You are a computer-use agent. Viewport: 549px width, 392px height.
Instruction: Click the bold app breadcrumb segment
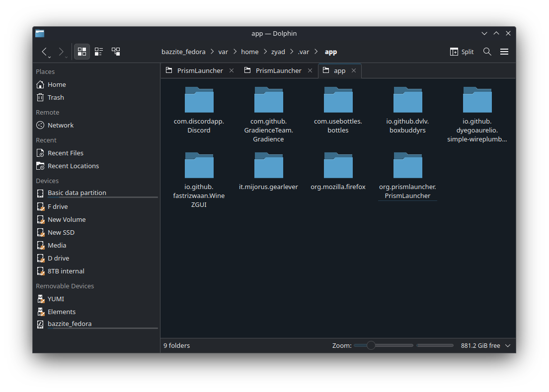(331, 52)
